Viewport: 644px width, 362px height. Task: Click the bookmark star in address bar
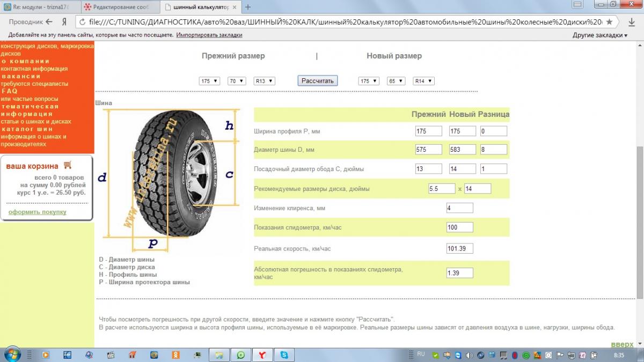[609, 22]
